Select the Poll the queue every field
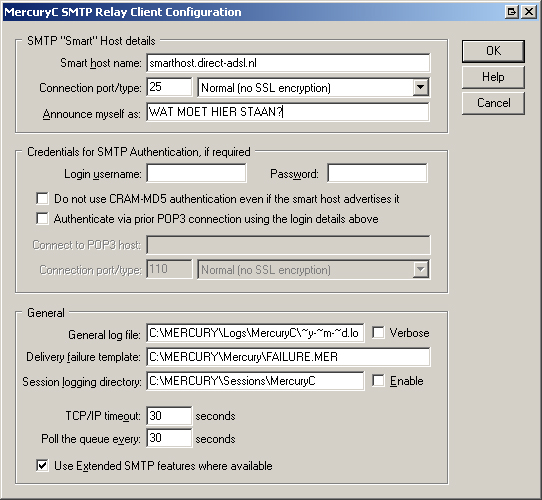 169,438
